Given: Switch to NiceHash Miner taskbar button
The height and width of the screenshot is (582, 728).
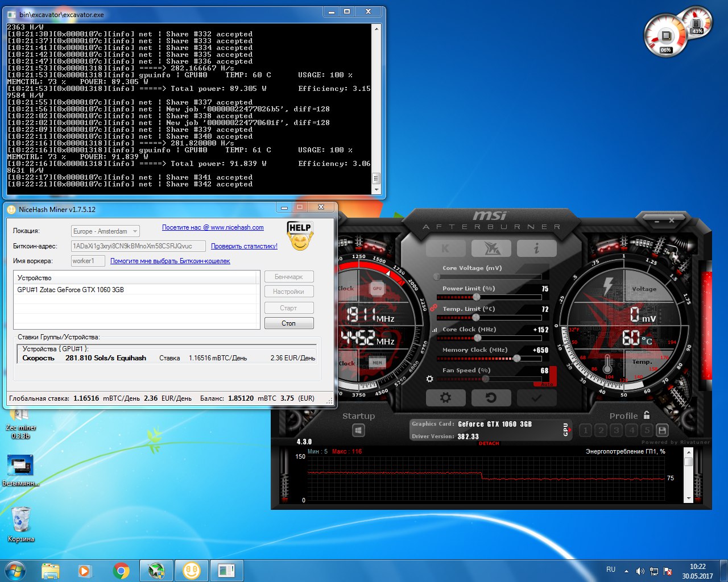Looking at the screenshot, I should coord(192,571).
